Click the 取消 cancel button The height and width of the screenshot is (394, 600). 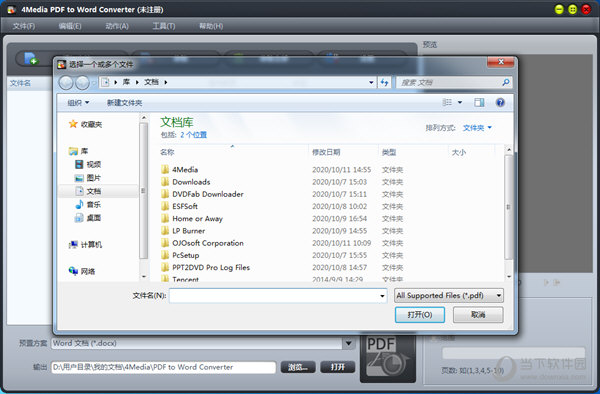(478, 315)
